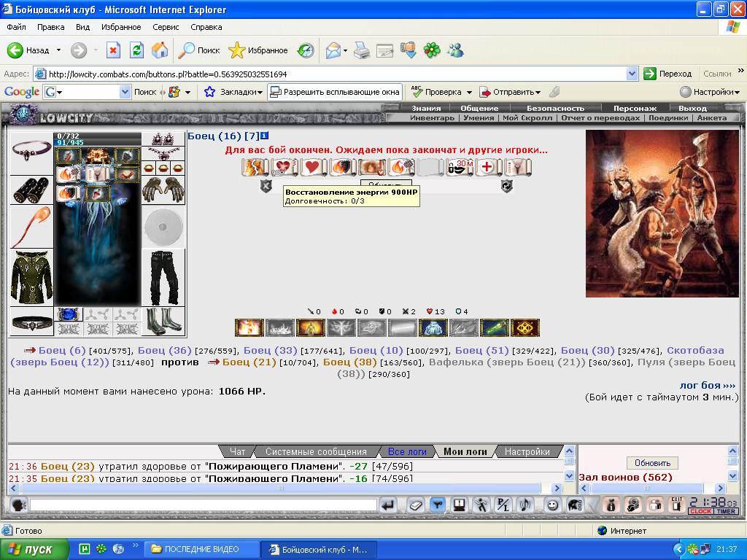747x560 pixels.
Task: Click the cracked fire scroll icon
Action: tap(254, 167)
